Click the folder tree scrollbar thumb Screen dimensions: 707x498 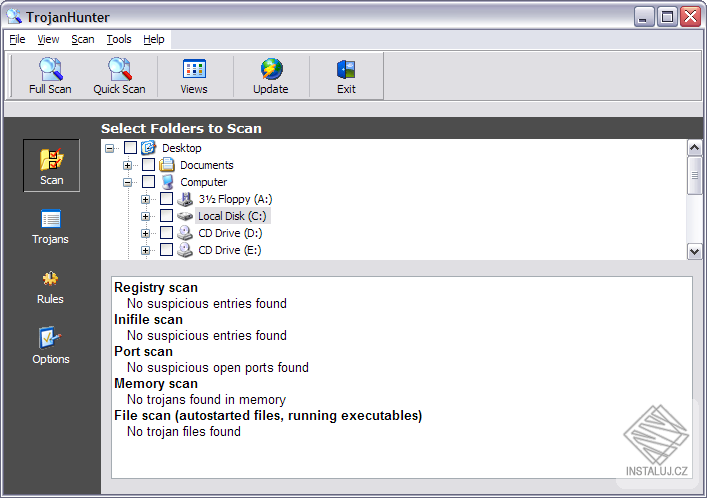click(x=694, y=175)
